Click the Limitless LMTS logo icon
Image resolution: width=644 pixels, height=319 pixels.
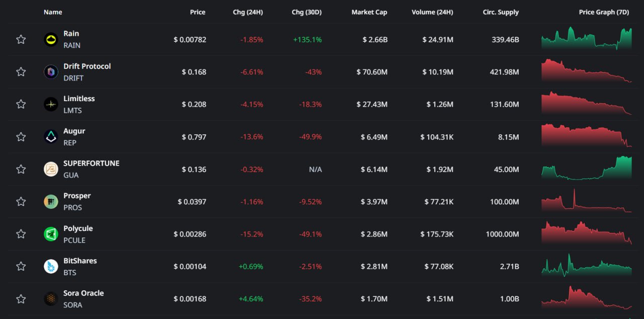pos(51,104)
